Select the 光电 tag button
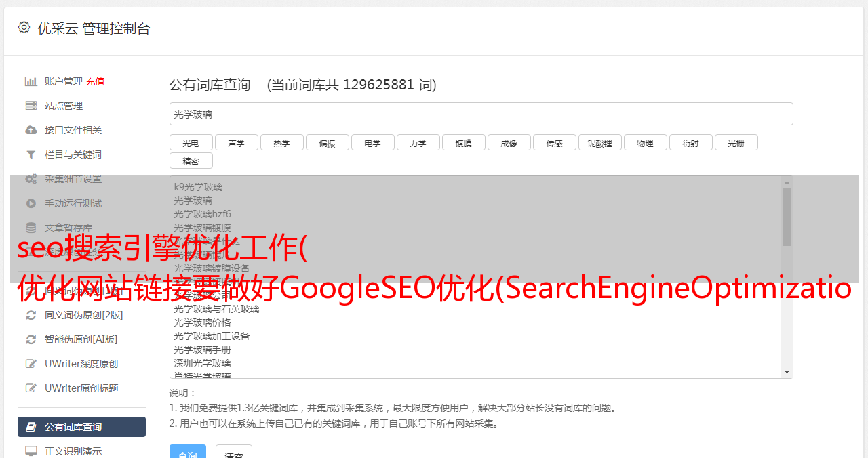This screenshot has height=458, width=868. 191,143
